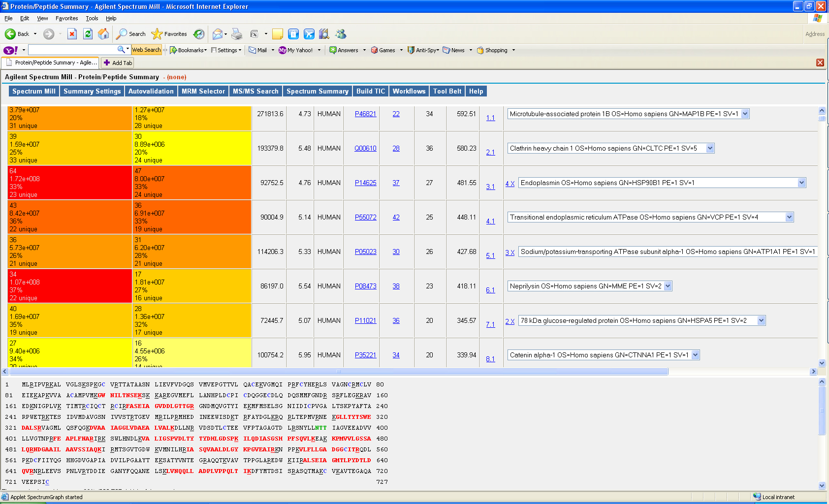829x504 pixels.
Task: Open the Neprilysin protein dropdown
Action: tap(668, 286)
